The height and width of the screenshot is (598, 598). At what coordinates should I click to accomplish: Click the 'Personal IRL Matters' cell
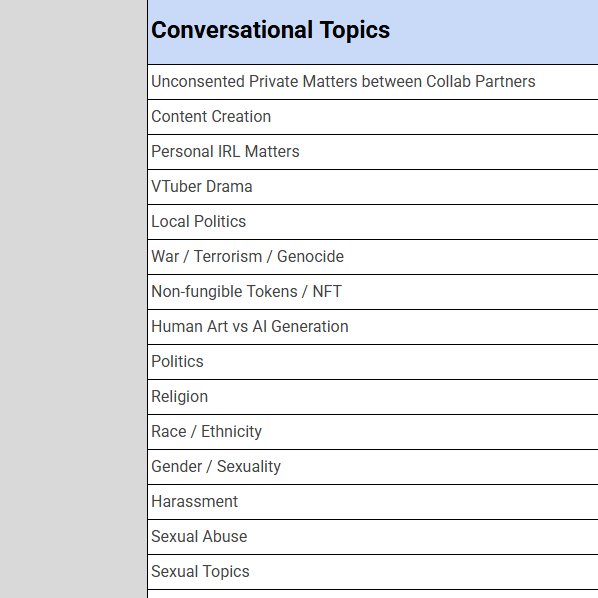coord(373,152)
